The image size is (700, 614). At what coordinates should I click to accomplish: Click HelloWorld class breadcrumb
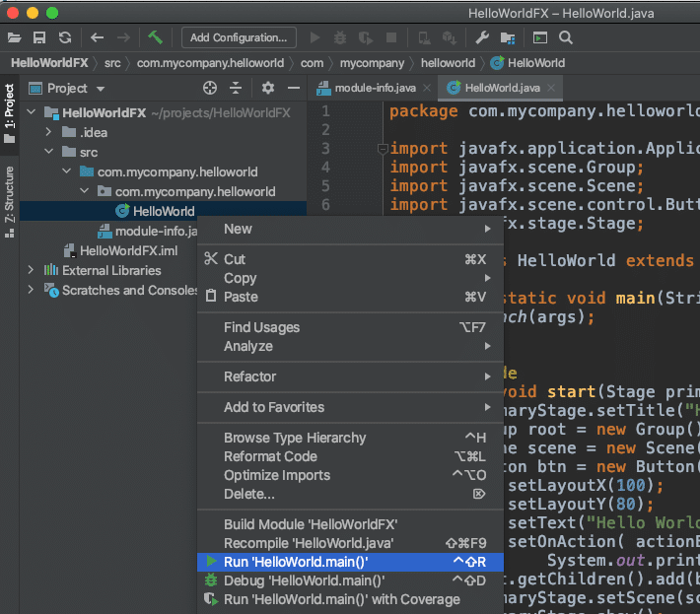click(527, 63)
